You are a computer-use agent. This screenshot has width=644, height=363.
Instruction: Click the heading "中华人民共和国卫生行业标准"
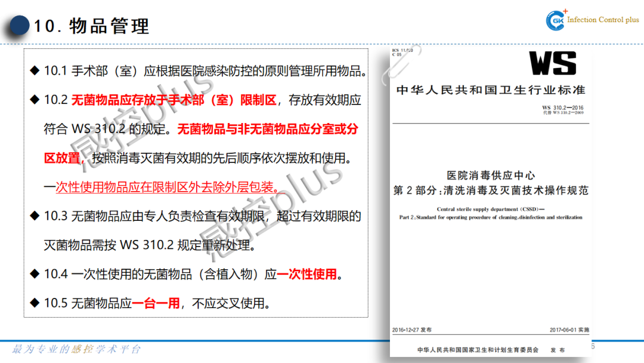coord(491,90)
